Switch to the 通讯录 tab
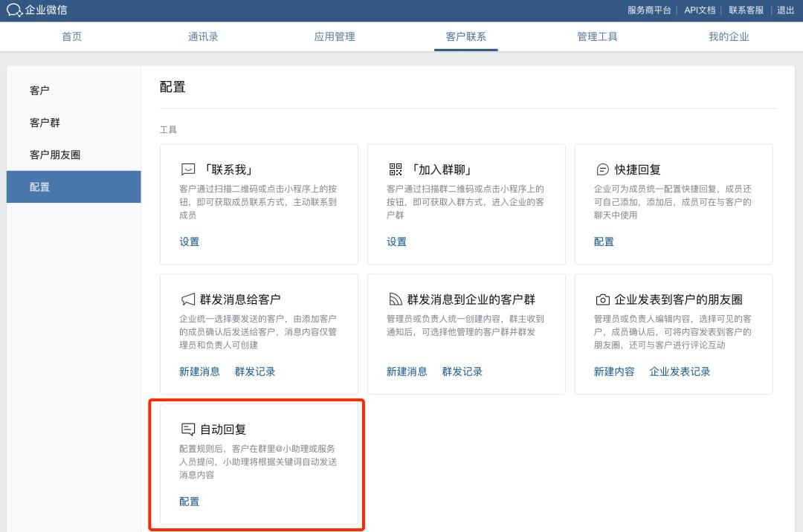Image resolution: width=803 pixels, height=532 pixels. pyautogui.click(x=201, y=36)
